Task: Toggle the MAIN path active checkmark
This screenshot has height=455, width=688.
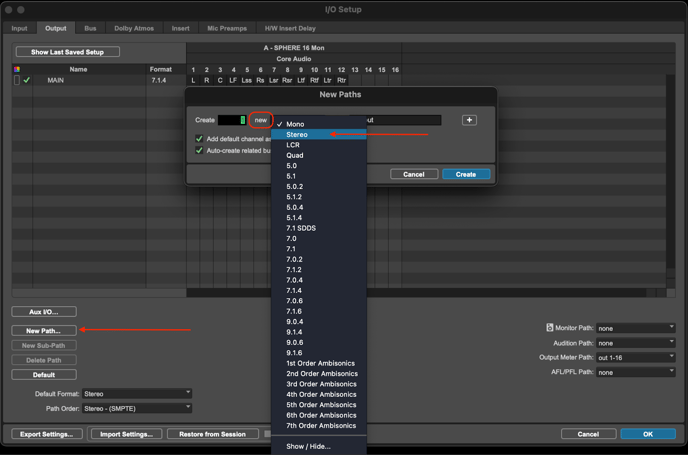Action: coord(27,80)
